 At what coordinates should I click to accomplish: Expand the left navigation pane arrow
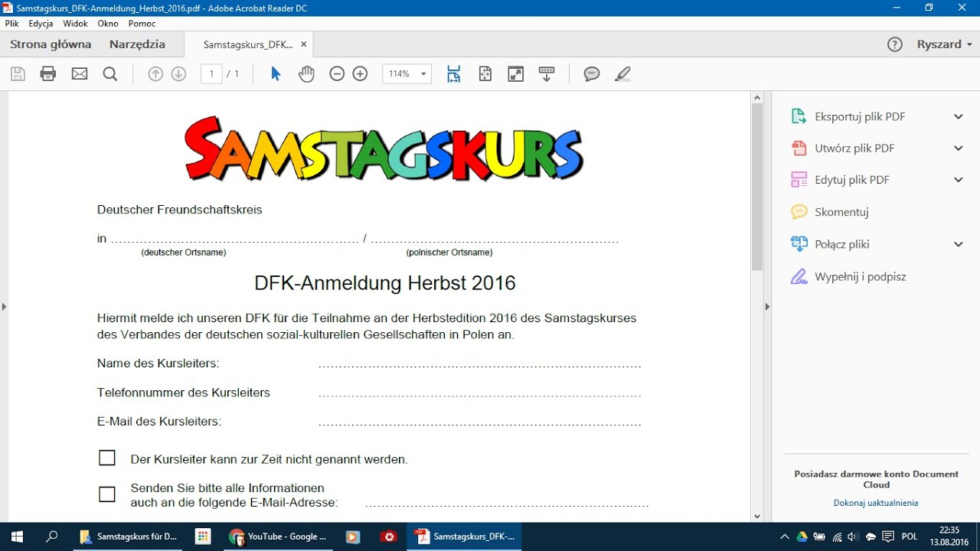click(x=4, y=307)
